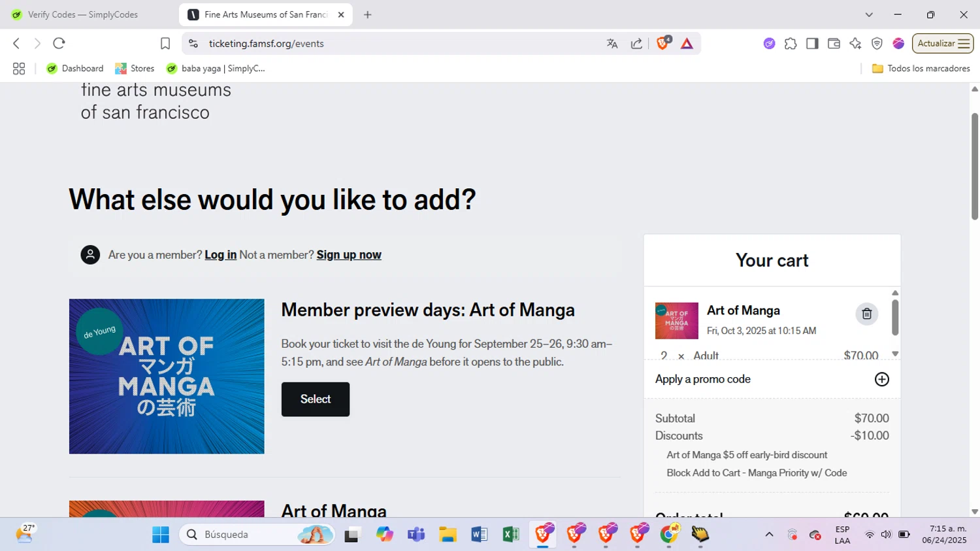The height and width of the screenshot is (551, 980).
Task: Click the fine arts museums of san francisco logo
Action: coord(156,101)
